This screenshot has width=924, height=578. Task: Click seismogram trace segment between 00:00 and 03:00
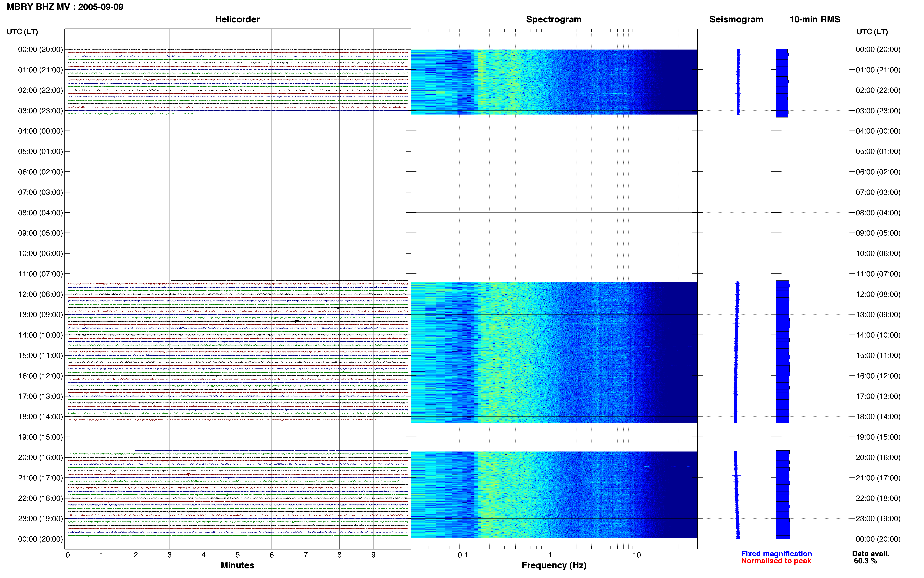[x=738, y=82]
